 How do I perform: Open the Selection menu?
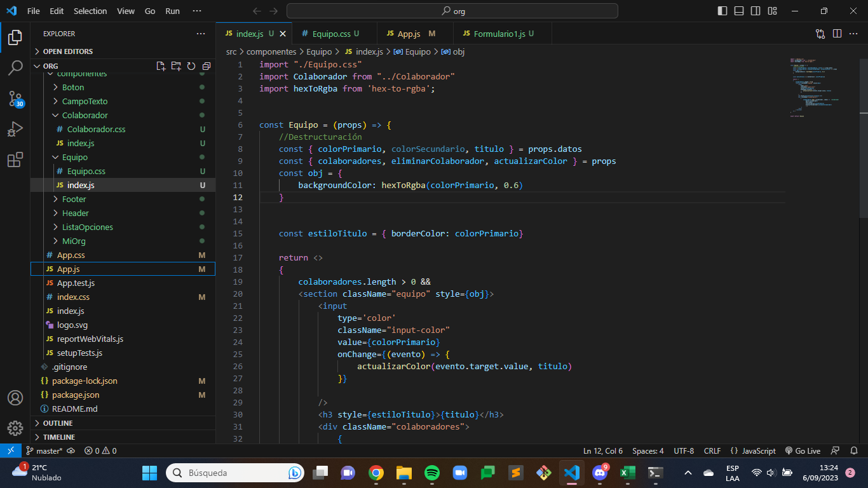click(90, 11)
